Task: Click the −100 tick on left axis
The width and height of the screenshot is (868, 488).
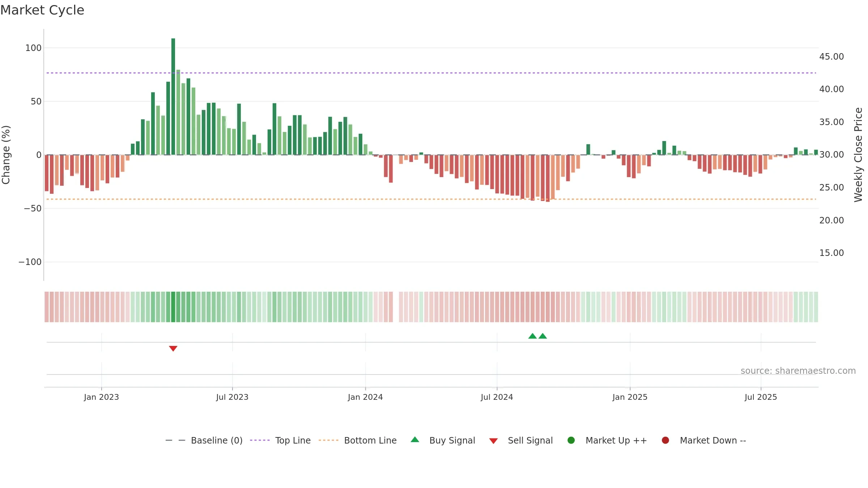Action: click(30, 262)
